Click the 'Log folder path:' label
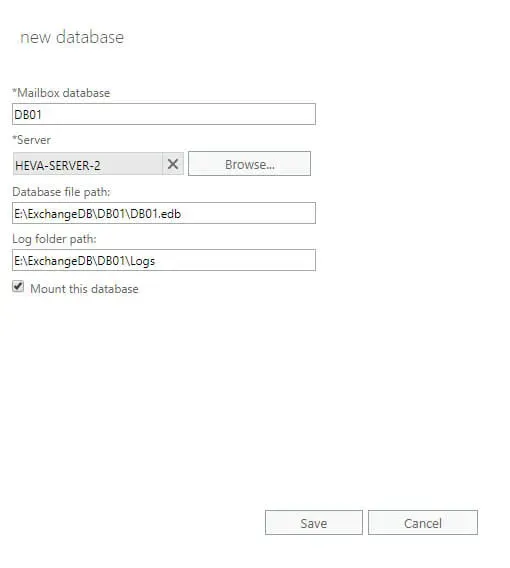Image resolution: width=510 pixels, height=568 pixels. [x=54, y=239]
